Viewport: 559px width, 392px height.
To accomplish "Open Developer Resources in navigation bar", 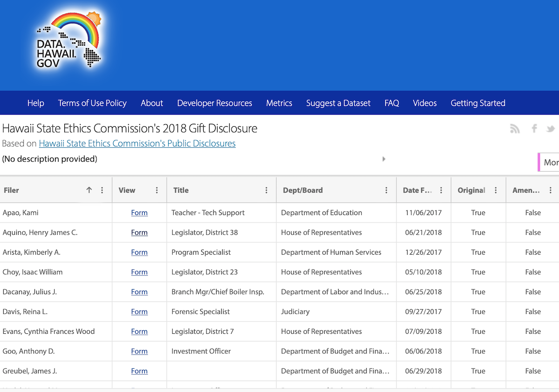I will [x=214, y=103].
